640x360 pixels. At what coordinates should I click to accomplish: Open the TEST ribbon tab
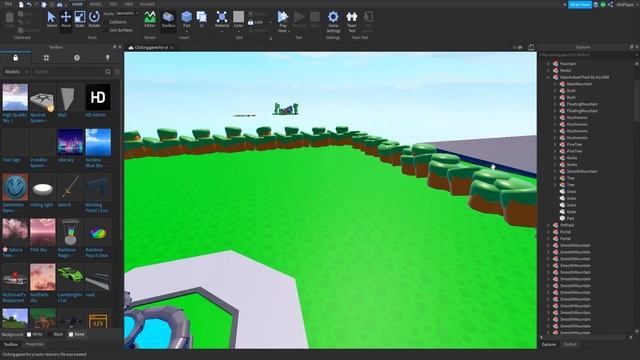coord(113,4)
